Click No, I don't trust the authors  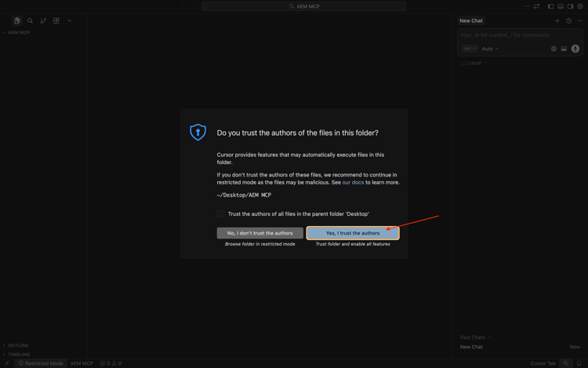click(x=260, y=233)
